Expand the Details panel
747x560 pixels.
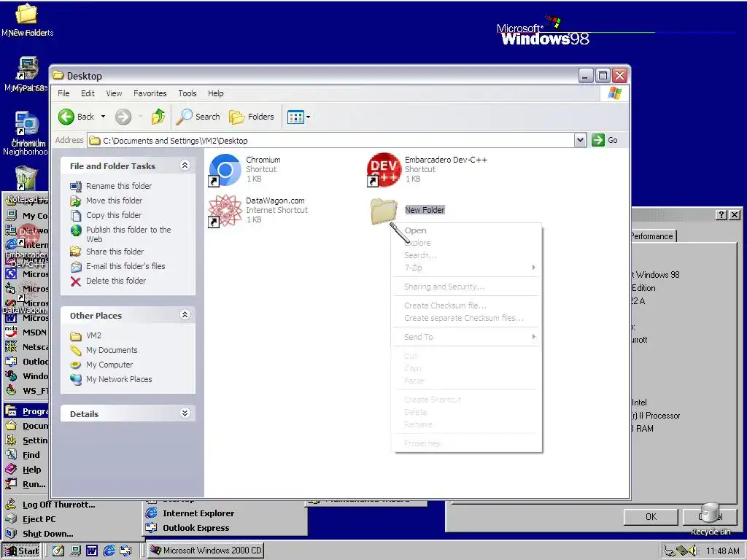(185, 413)
